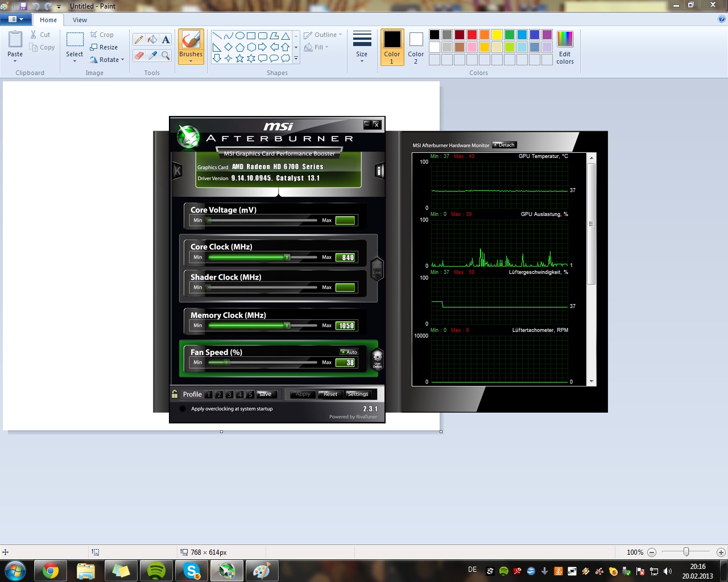Open Paint Help question mark icon

pyautogui.click(x=722, y=19)
